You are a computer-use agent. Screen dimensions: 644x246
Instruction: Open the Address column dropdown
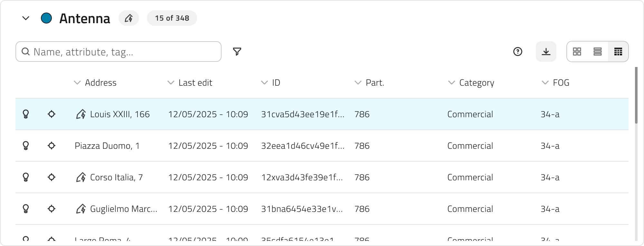point(77,83)
